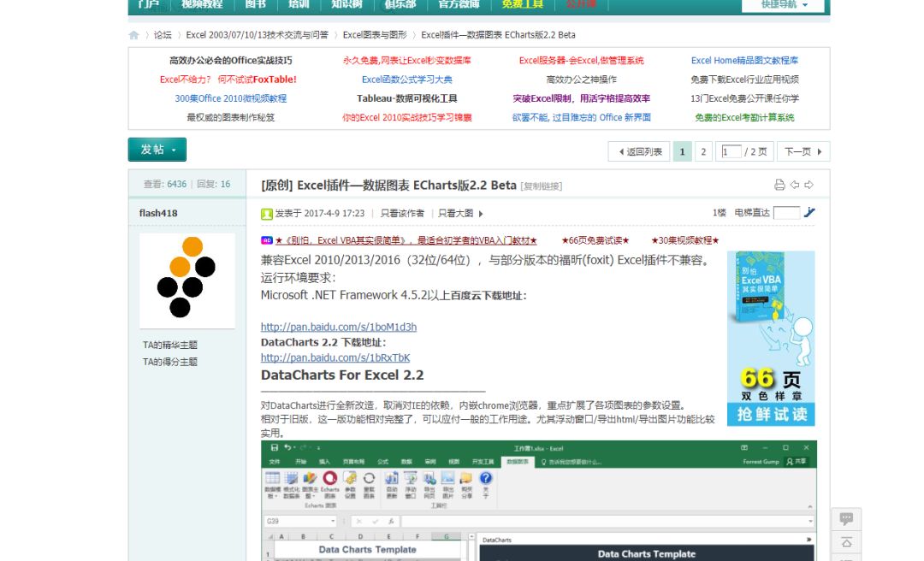Open 官方微博 in top navigation
The height and width of the screenshot is (561, 924).
click(459, 5)
